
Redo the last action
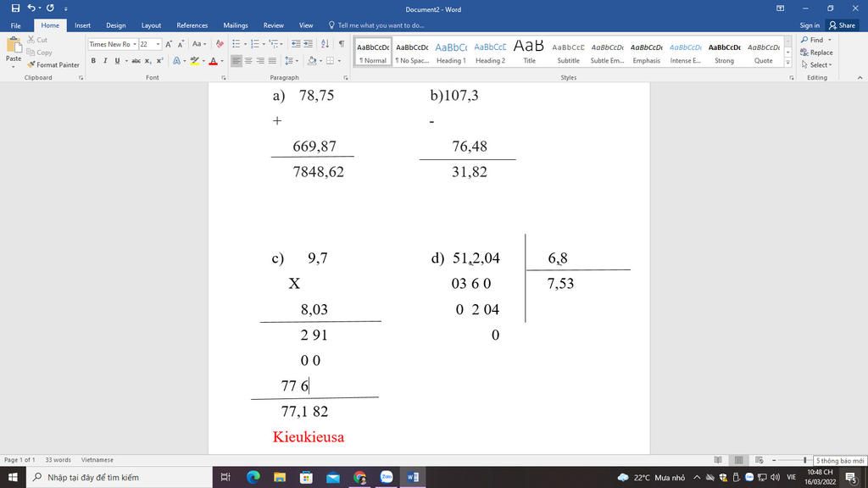click(50, 8)
